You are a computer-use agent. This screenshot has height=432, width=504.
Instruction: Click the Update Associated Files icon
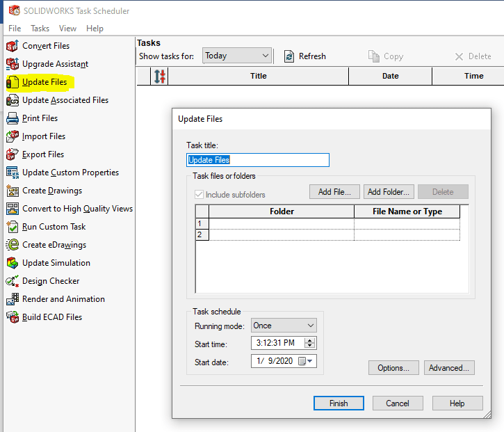(x=13, y=100)
